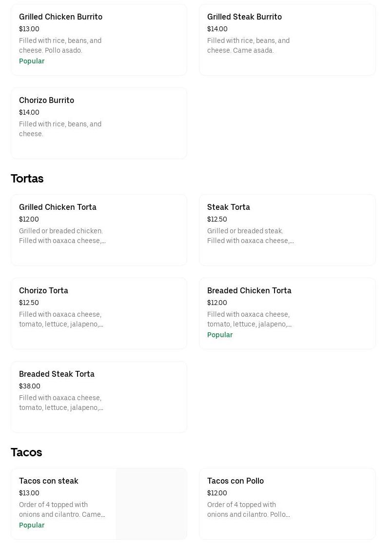
Task: Select the Tacos con Pollo card
Action: (x=287, y=504)
